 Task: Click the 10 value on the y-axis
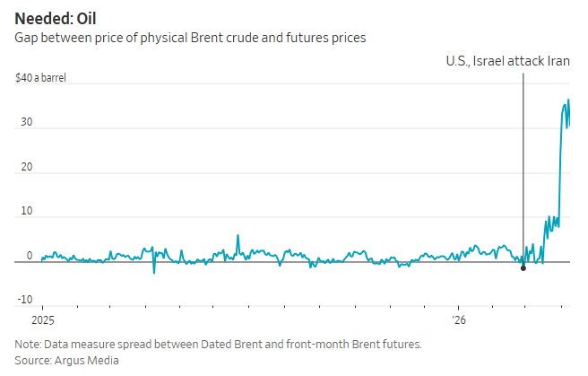click(x=27, y=212)
